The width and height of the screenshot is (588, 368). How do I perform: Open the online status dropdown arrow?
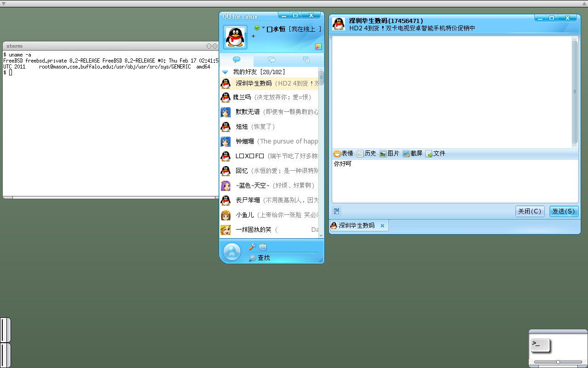263,28
